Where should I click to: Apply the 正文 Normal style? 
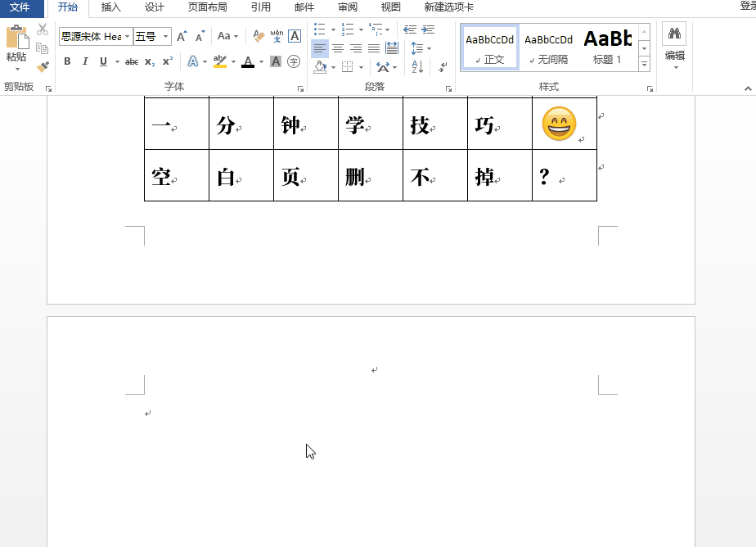[x=490, y=47]
